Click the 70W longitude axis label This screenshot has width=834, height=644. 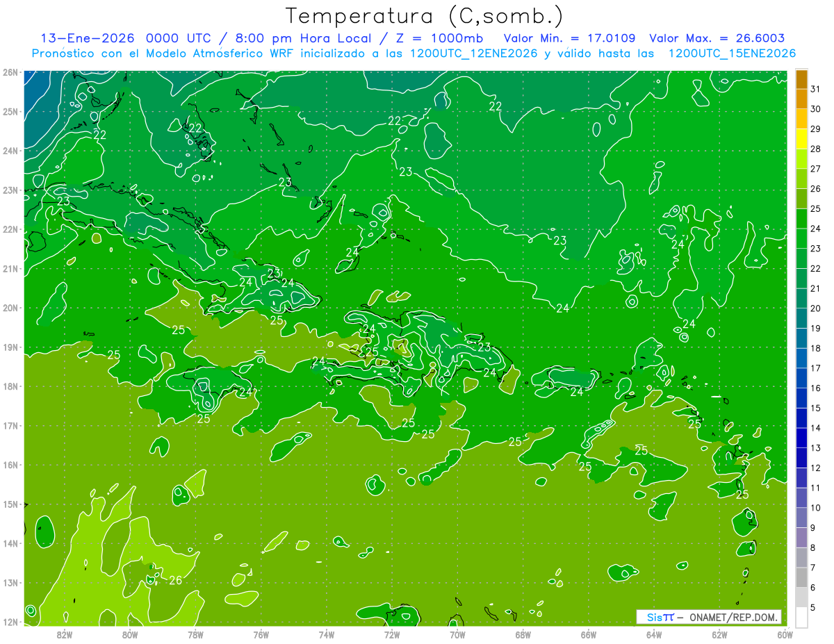[457, 634]
